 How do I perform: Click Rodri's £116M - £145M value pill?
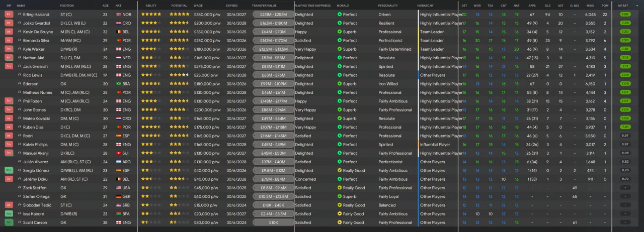tap(273, 136)
